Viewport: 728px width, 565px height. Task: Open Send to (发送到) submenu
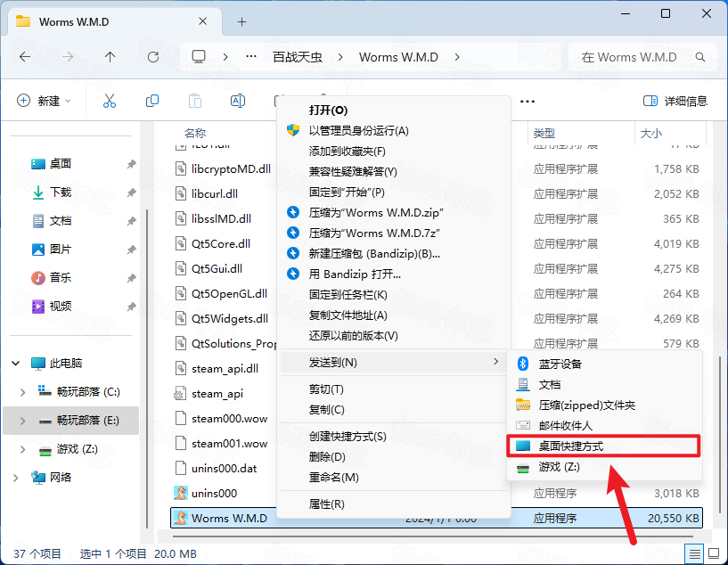tap(394, 362)
